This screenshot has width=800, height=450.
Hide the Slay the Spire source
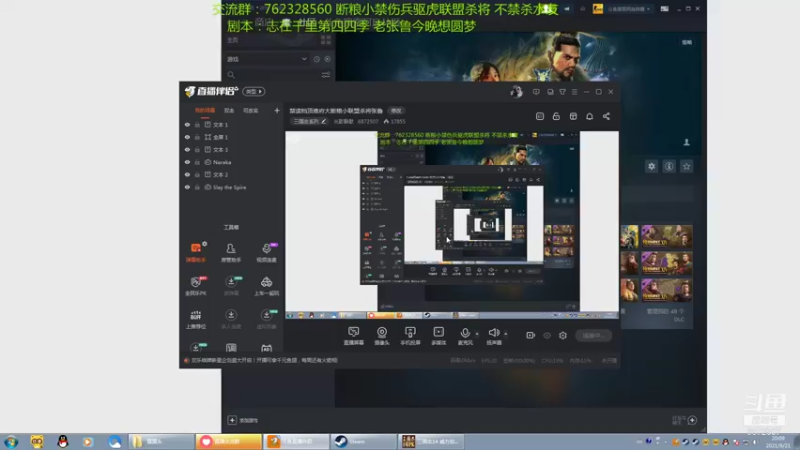click(187, 187)
